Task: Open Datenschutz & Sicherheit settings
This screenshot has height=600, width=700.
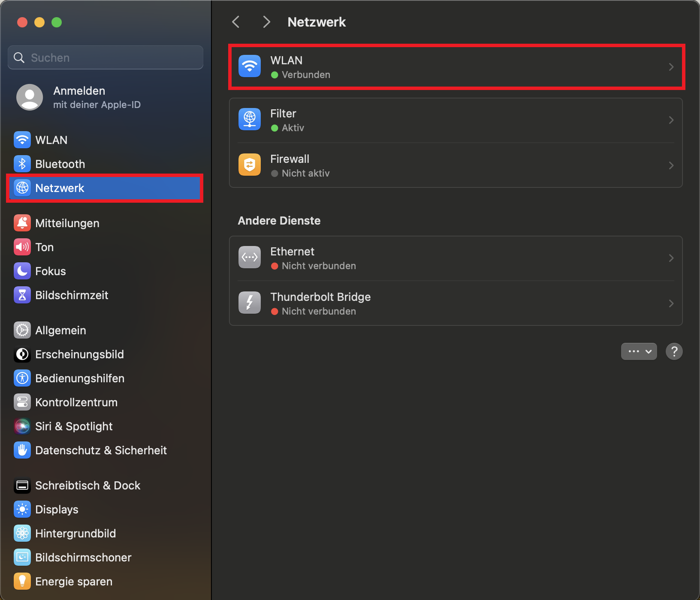Action: pyautogui.click(x=101, y=450)
